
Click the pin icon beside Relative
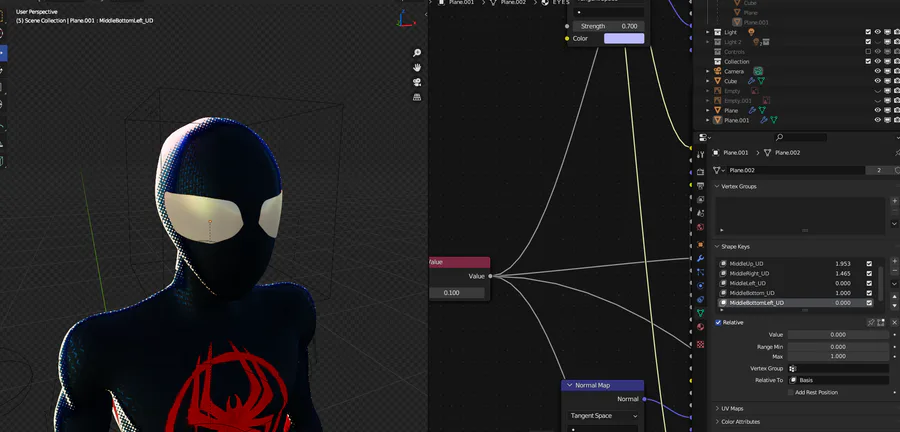[x=871, y=323]
